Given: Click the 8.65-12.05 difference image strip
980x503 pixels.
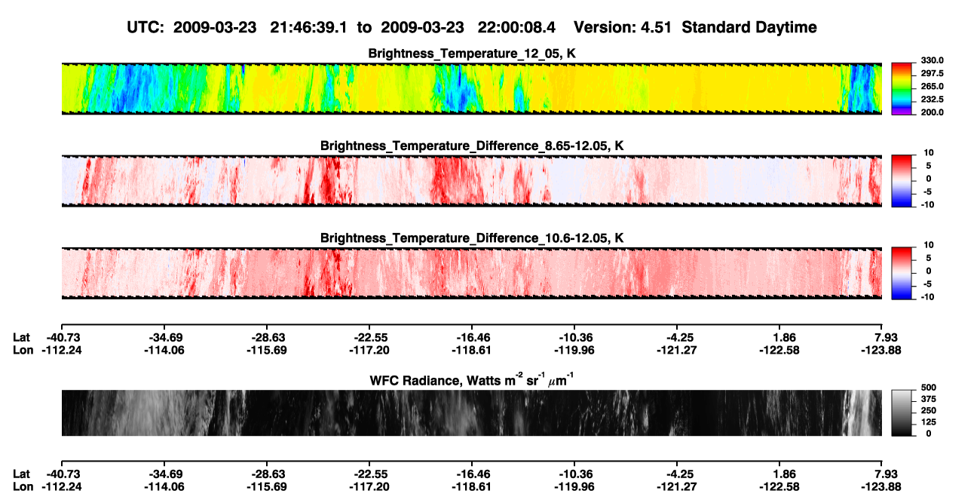Looking at the screenshot, I should tap(471, 181).
